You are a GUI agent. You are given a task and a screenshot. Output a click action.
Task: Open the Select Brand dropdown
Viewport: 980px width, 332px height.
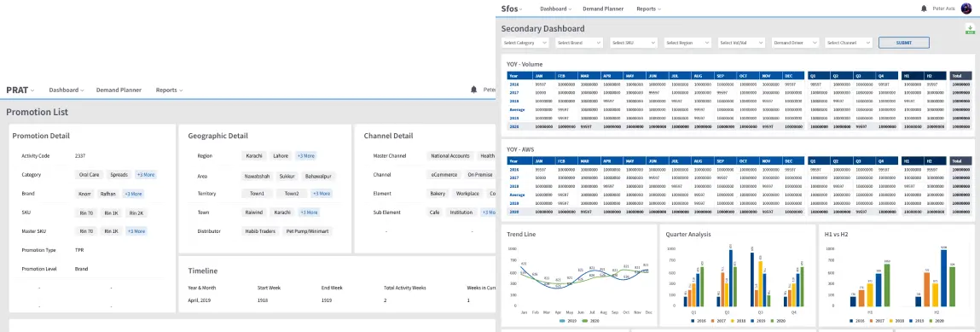coord(579,43)
